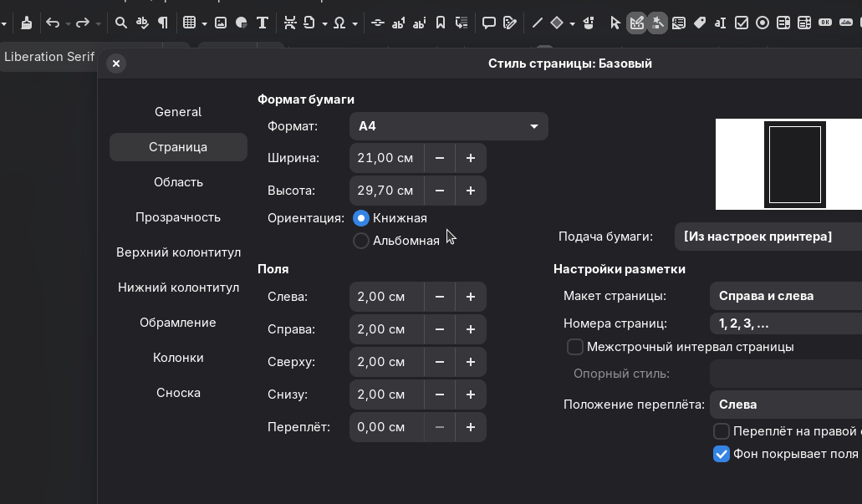
Task: Insert a special character
Action: click(339, 23)
